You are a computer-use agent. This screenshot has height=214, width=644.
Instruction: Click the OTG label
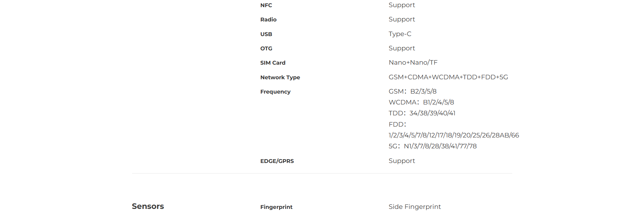pyautogui.click(x=266, y=48)
